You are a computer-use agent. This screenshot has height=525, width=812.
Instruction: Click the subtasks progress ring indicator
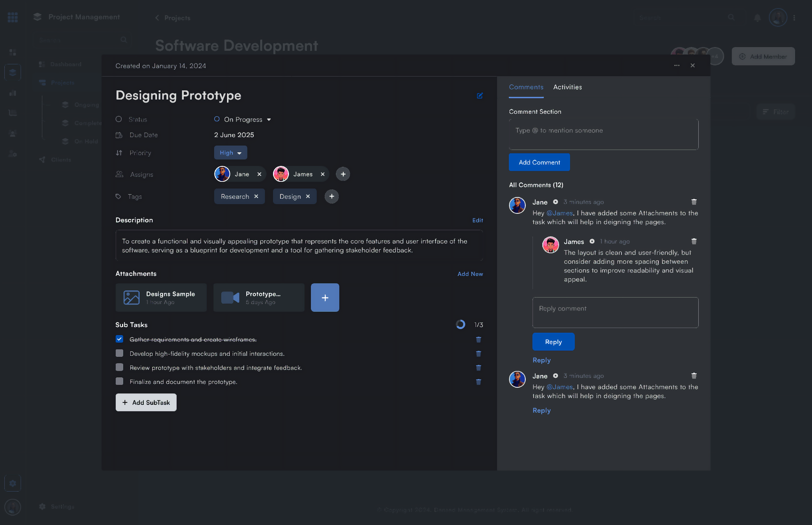click(460, 325)
